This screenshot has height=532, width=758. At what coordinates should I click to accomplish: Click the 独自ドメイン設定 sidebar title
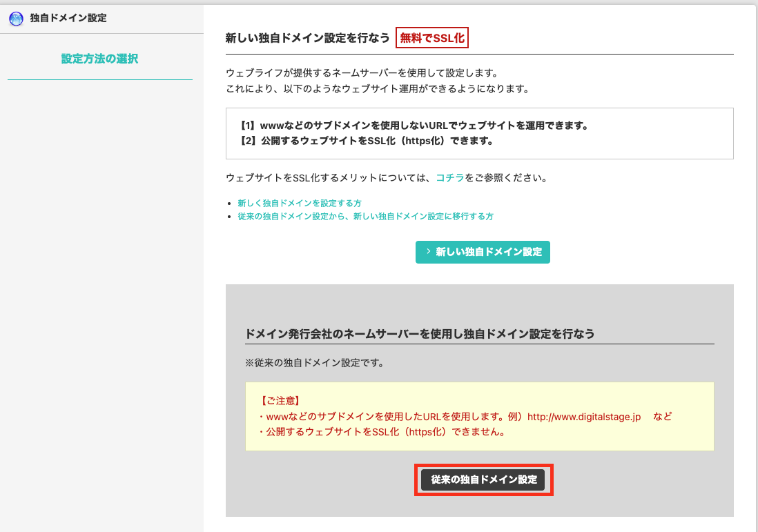(68, 19)
